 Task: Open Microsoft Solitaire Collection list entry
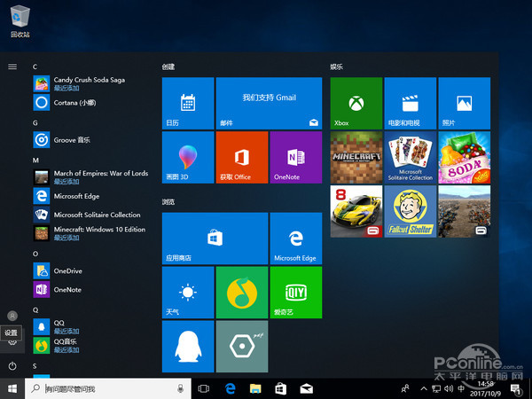coord(90,215)
